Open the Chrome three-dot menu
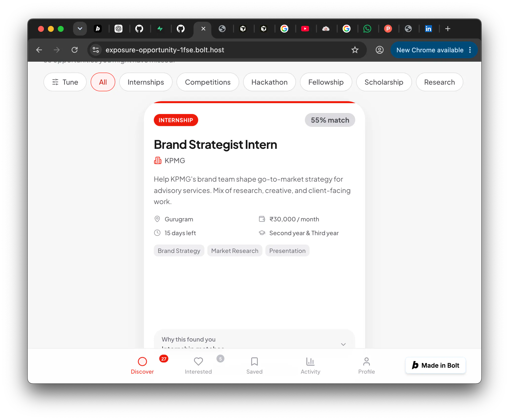This screenshot has height=420, width=509. click(x=470, y=50)
